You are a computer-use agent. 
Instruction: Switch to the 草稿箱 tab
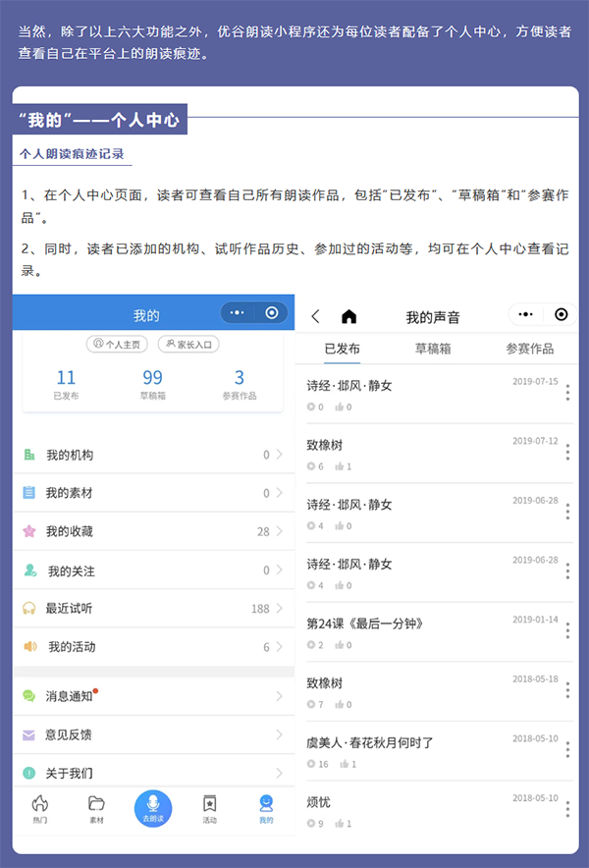(x=433, y=349)
